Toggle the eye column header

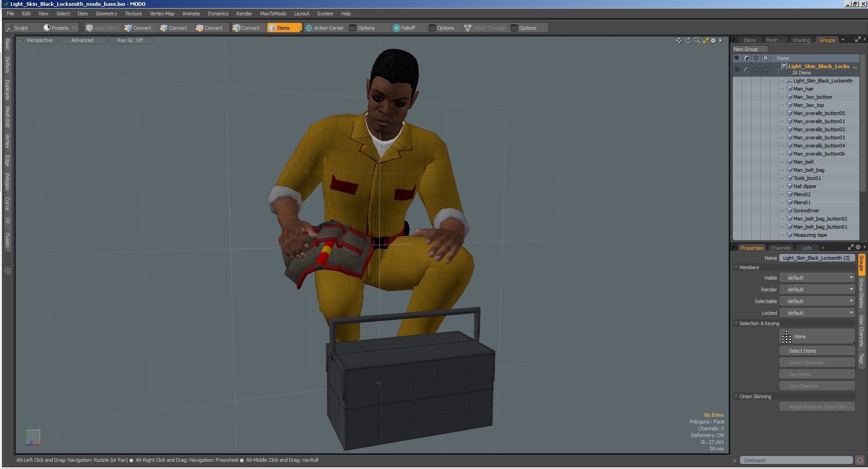click(x=737, y=58)
